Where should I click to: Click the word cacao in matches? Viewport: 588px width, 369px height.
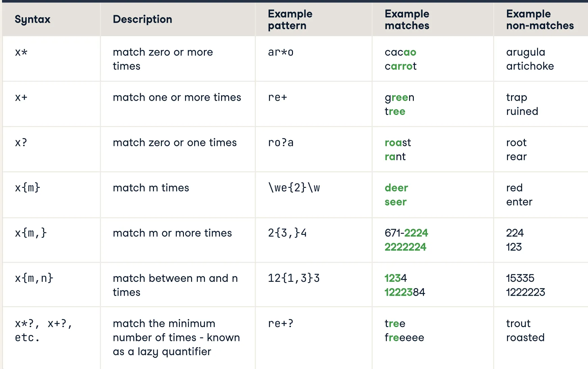400,52
